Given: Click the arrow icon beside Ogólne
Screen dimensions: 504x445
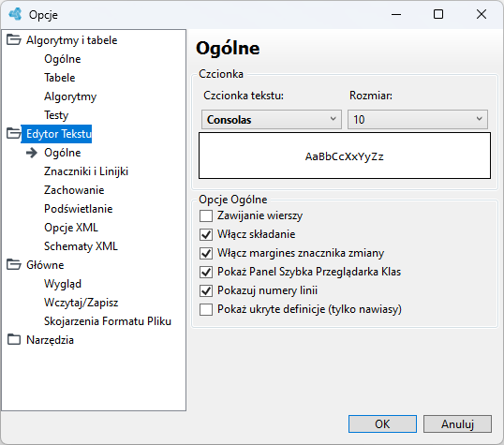Looking at the screenshot, I should click(32, 153).
